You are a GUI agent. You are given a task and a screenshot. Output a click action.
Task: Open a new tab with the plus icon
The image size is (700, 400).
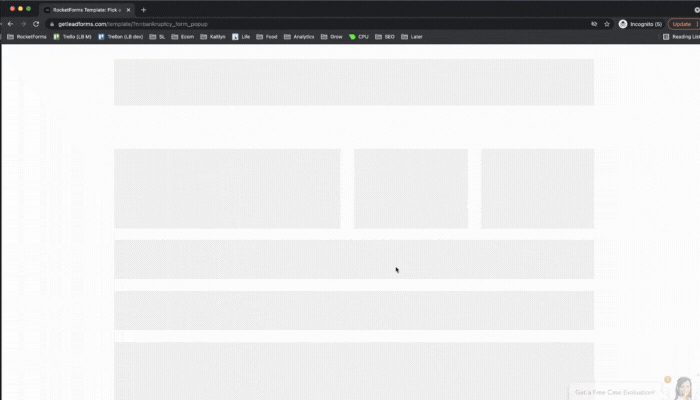point(143,9)
